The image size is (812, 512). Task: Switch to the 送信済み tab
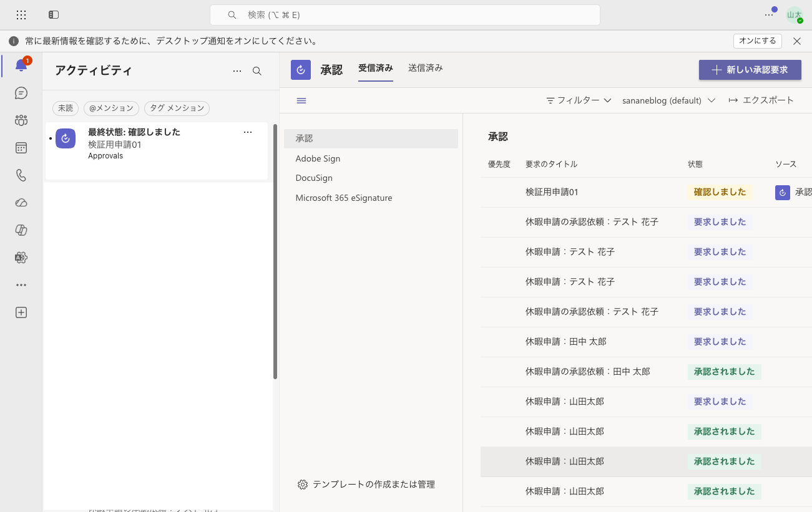pos(426,68)
